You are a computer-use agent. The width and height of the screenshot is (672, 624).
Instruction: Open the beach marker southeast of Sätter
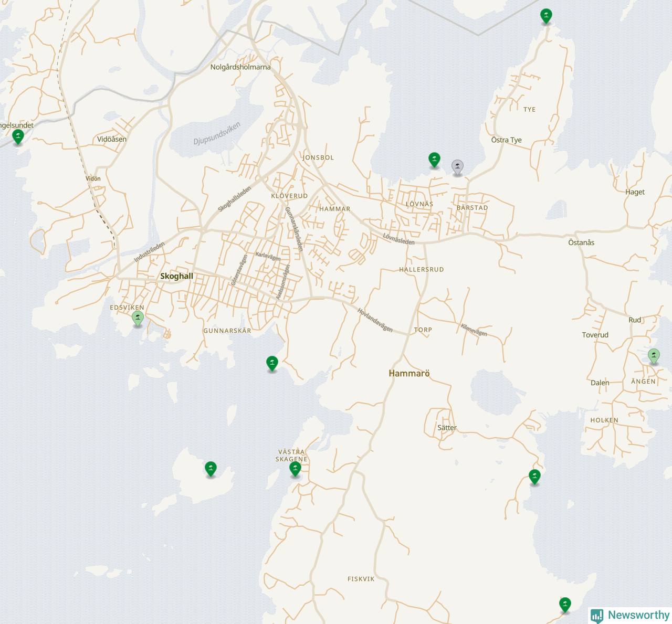coord(534,477)
